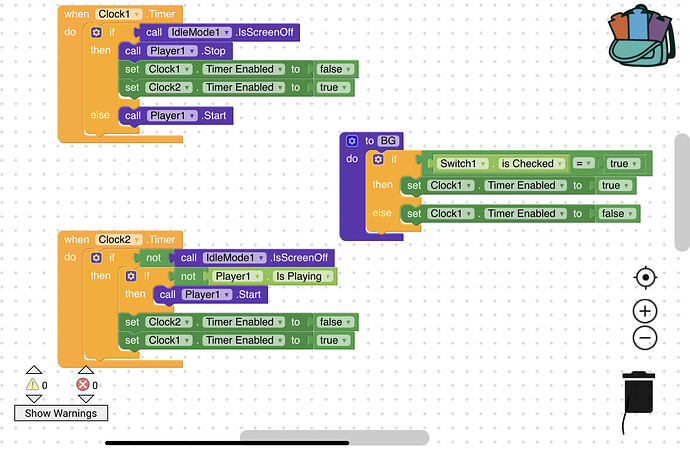Jump to the next error using the down arrow
This screenshot has width=690, height=450.
point(86,399)
